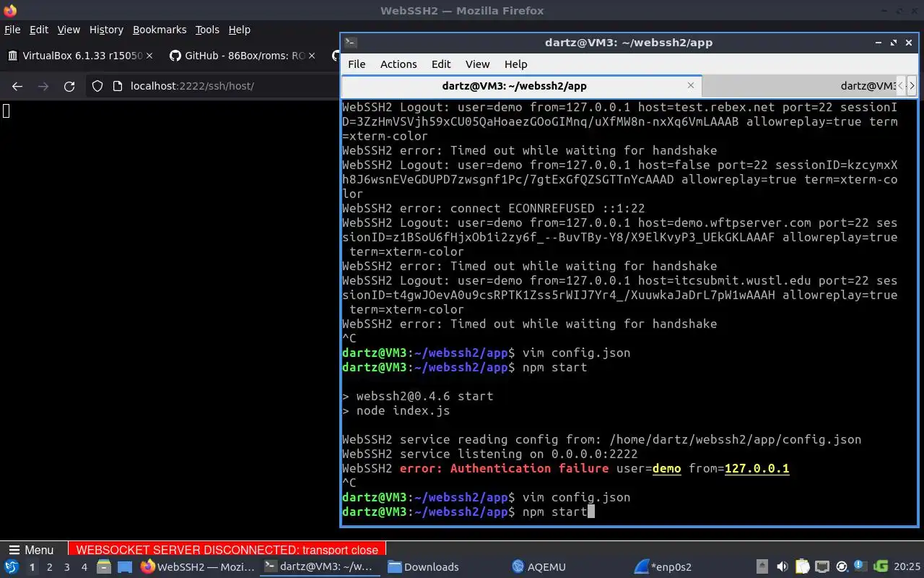Click the clock showing 20:25

pos(907,567)
